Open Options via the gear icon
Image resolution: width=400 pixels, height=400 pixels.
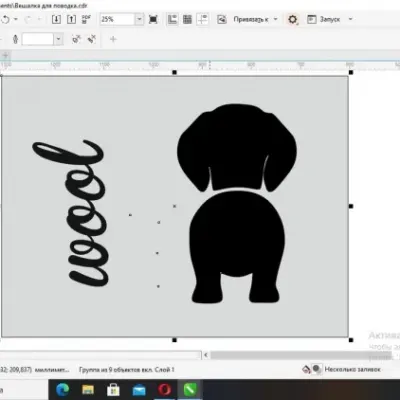[x=293, y=19]
